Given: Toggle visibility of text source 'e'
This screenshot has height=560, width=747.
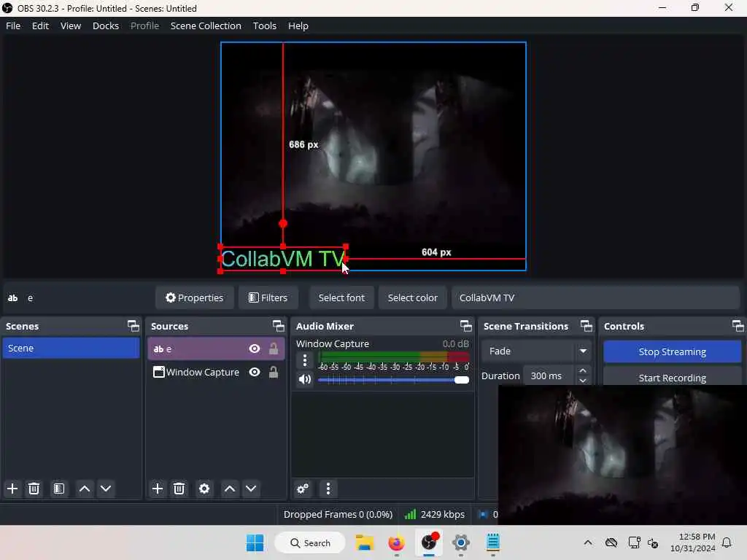Looking at the screenshot, I should click(x=255, y=349).
